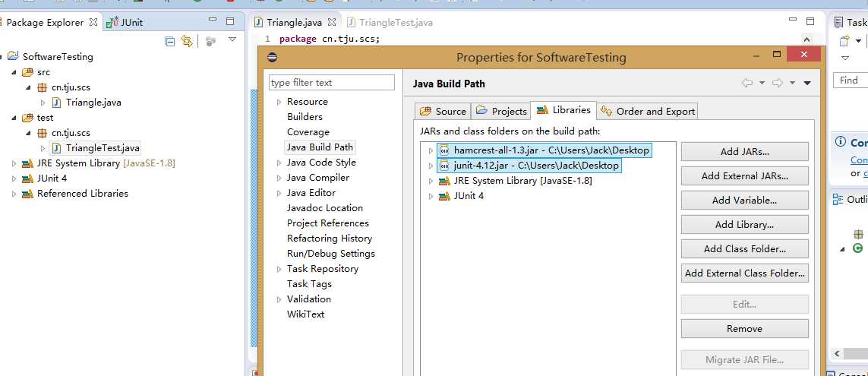Expand JUnit 4 in Package Explorer
This screenshot has height=376, width=868.
click(14, 179)
